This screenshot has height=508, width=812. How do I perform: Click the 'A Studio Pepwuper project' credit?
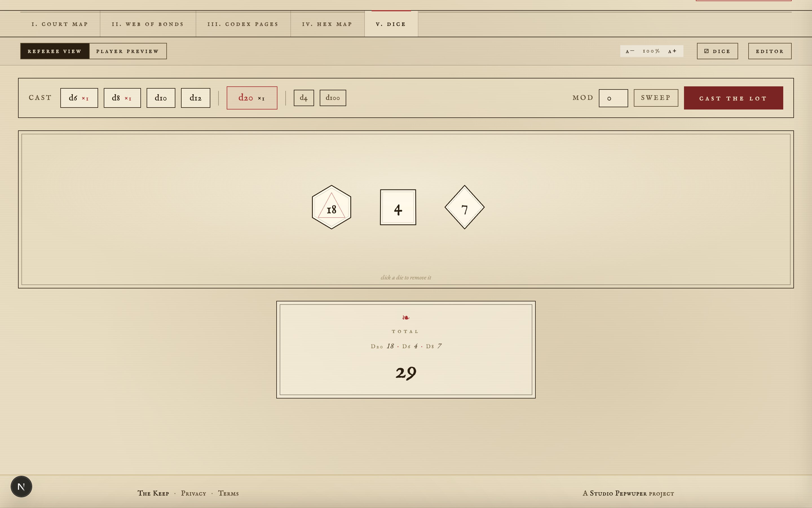coord(628,493)
